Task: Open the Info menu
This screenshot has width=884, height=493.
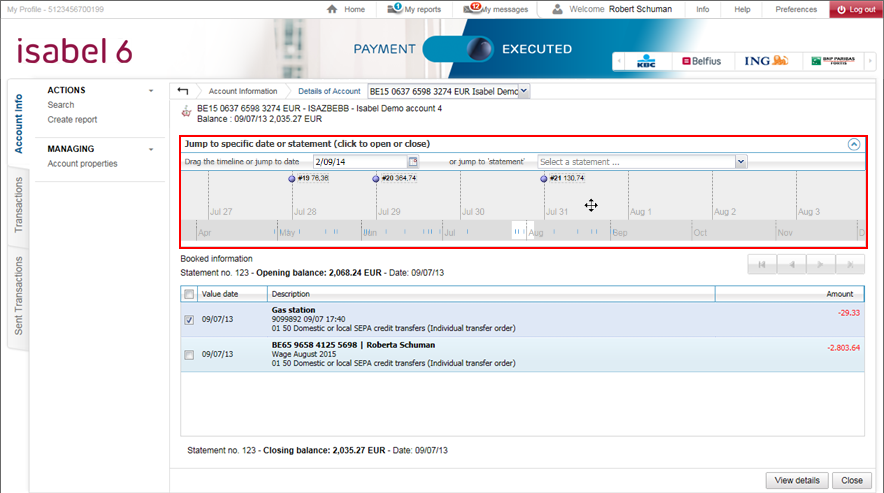Action: tap(702, 9)
